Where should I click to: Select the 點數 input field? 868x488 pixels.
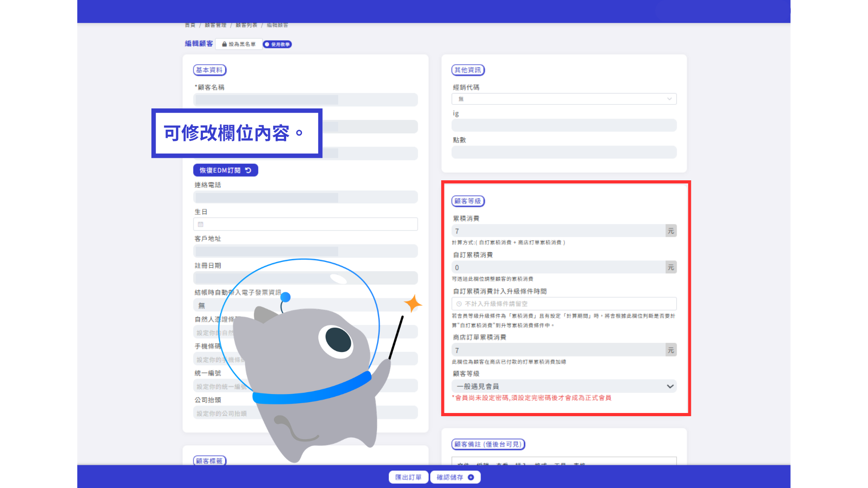[x=564, y=152]
